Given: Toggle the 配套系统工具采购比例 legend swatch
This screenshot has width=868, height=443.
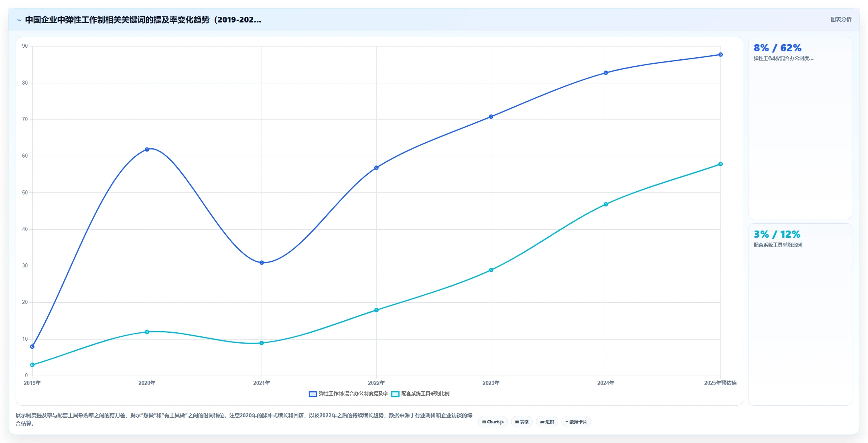Looking at the screenshot, I should click(x=395, y=394).
